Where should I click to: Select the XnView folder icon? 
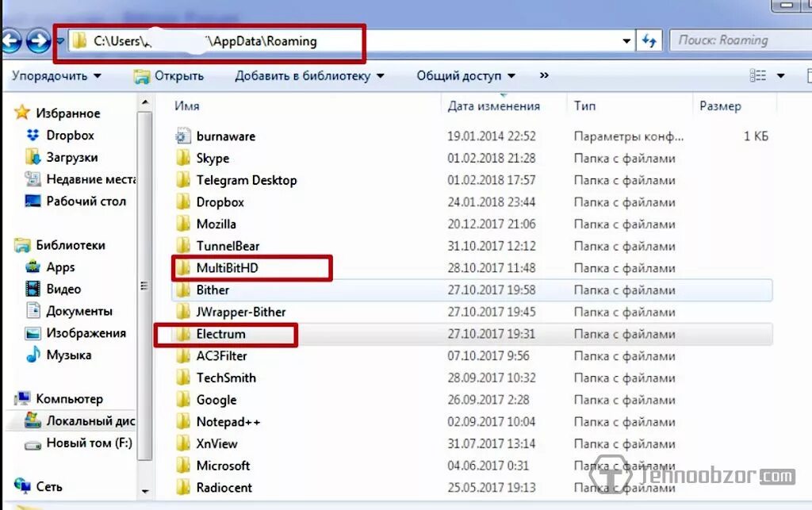point(183,443)
